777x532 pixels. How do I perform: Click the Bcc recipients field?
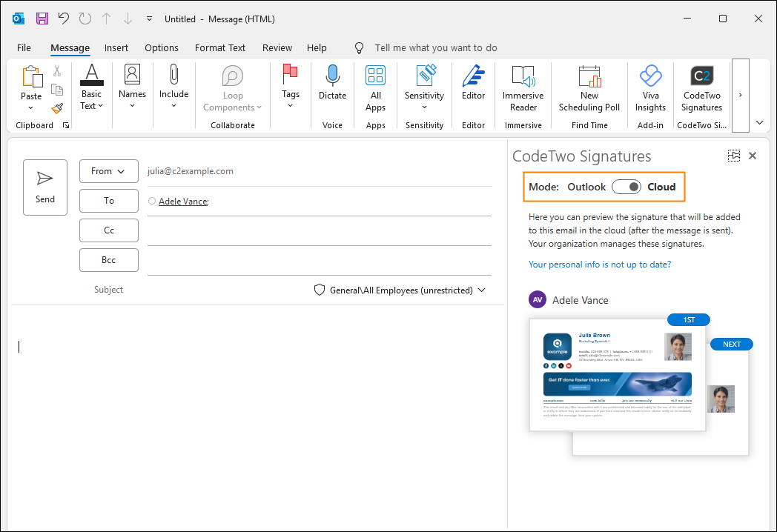coord(319,261)
